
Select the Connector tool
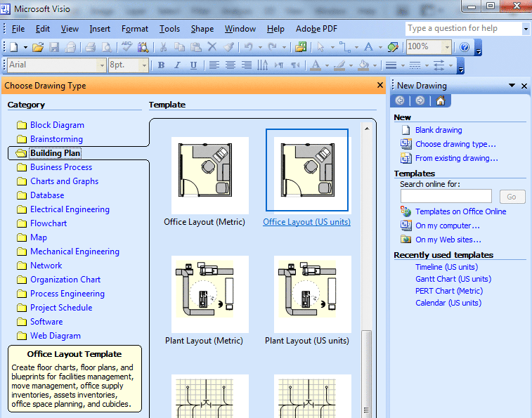pyautogui.click(x=345, y=47)
